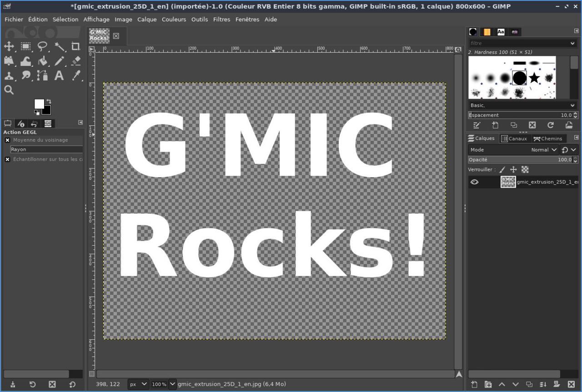Hide the gmic_extrusion_25D_1_en layer

(x=474, y=182)
